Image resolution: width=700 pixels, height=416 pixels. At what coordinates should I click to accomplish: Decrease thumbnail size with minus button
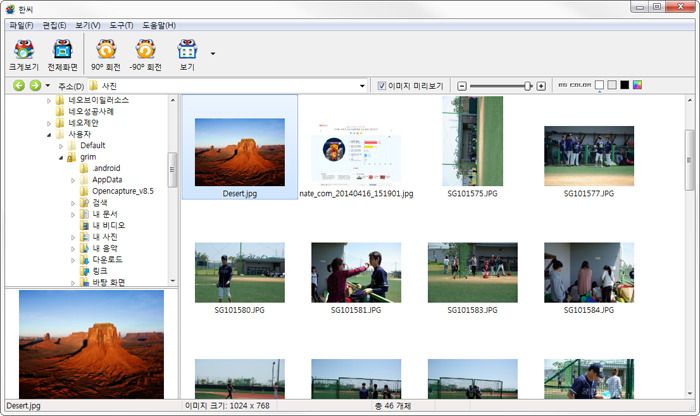[462, 86]
